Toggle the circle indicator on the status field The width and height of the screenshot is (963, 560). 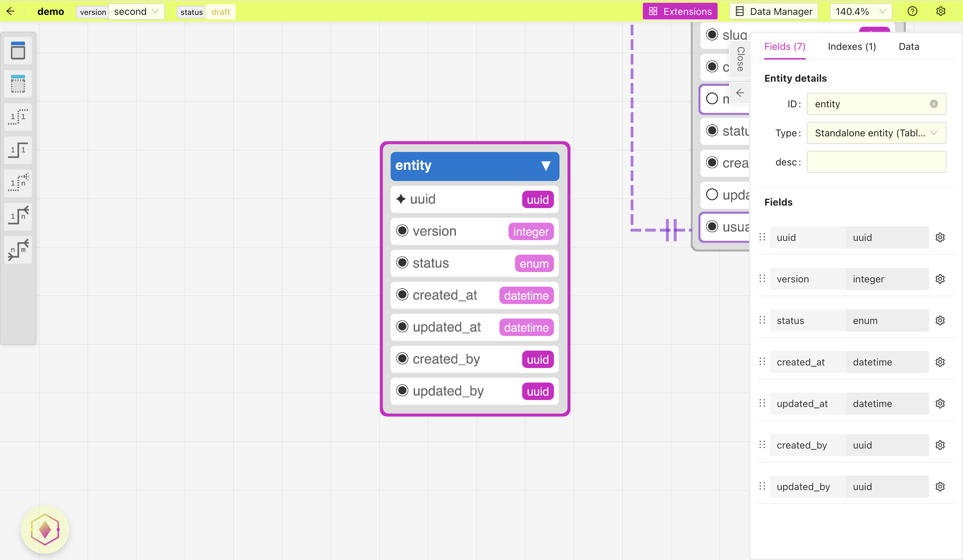click(x=403, y=263)
